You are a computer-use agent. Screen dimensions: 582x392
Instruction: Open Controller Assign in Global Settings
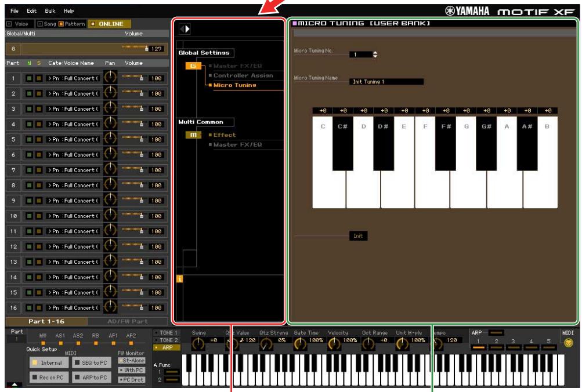point(243,75)
